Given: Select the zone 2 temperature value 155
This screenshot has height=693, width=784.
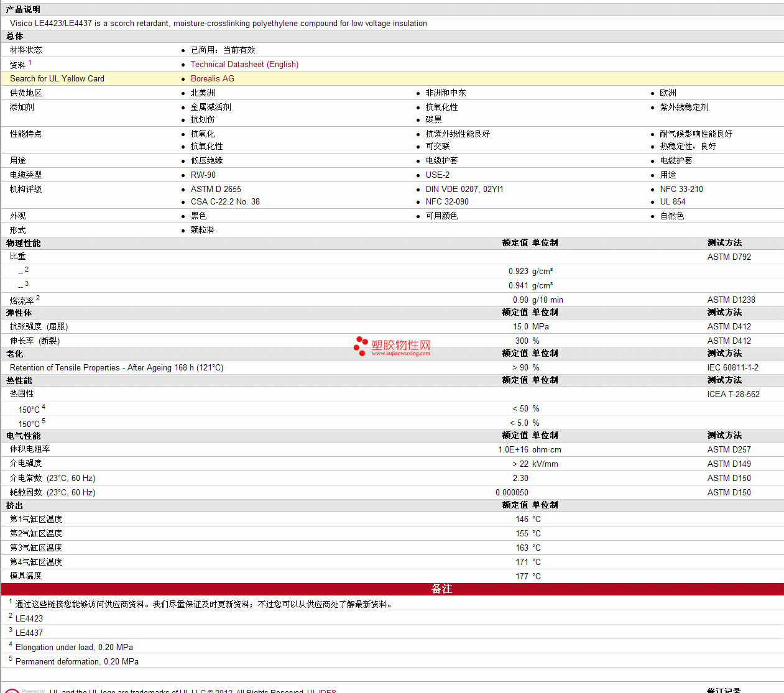Looking at the screenshot, I should pos(522,534).
